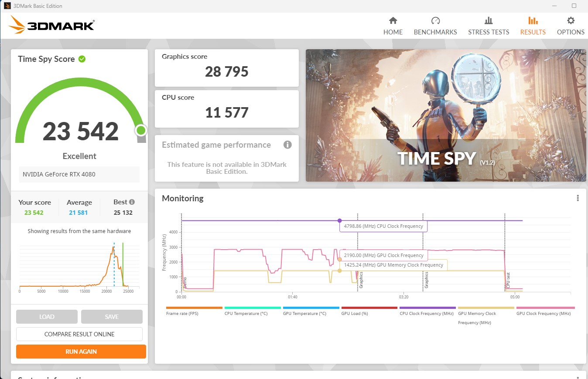Click the Your score value 23 542
The width and height of the screenshot is (588, 379).
tap(34, 213)
